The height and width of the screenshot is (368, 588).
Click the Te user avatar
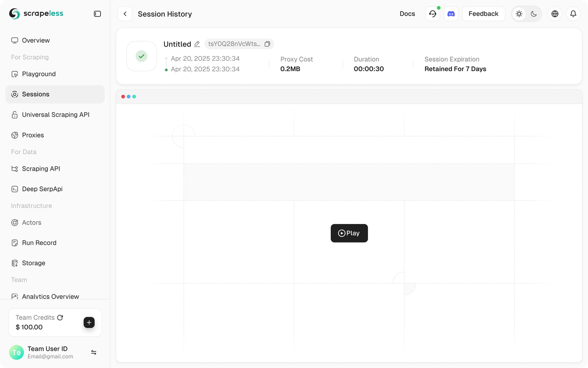coord(17,352)
